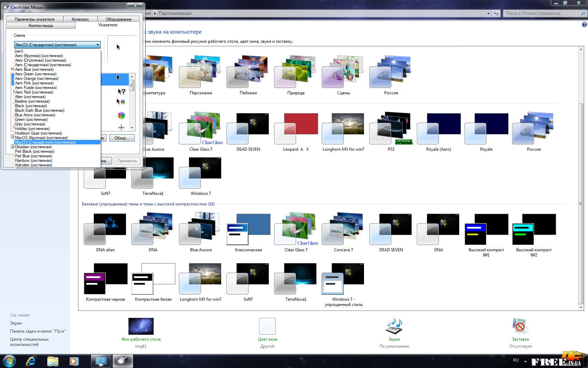Switch to the Mouse properties taskbar button
Screen dimensions: 588x368
click(123, 361)
